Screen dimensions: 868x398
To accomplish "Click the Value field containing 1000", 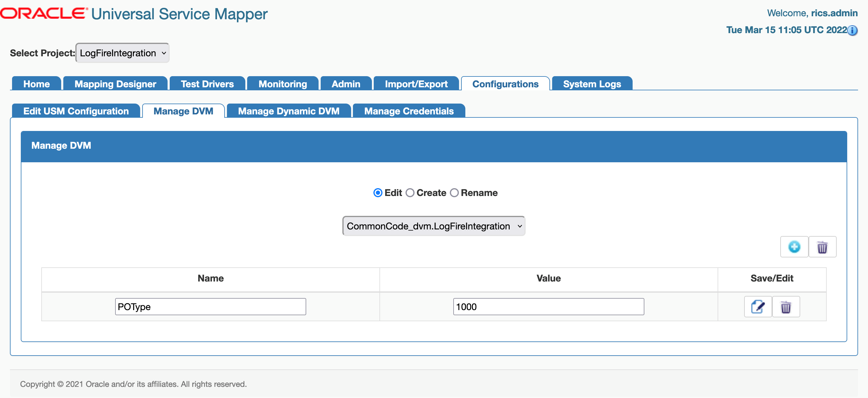I will click(549, 306).
